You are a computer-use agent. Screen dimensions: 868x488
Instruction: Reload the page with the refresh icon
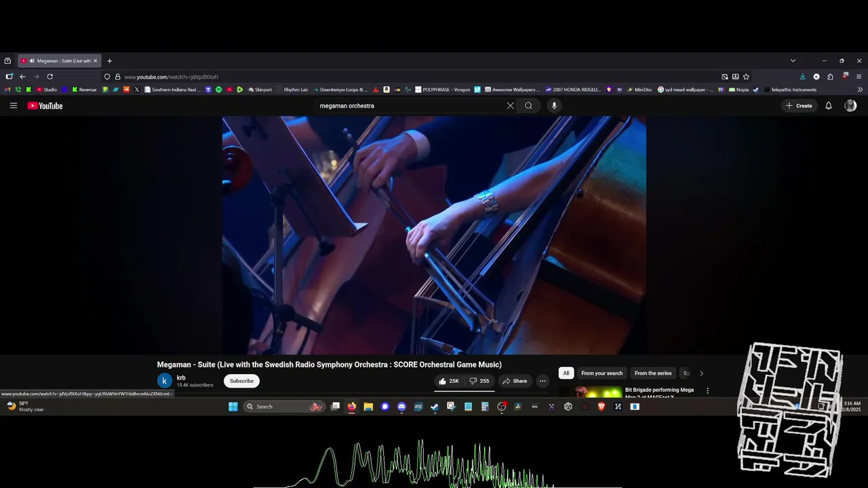point(50,77)
